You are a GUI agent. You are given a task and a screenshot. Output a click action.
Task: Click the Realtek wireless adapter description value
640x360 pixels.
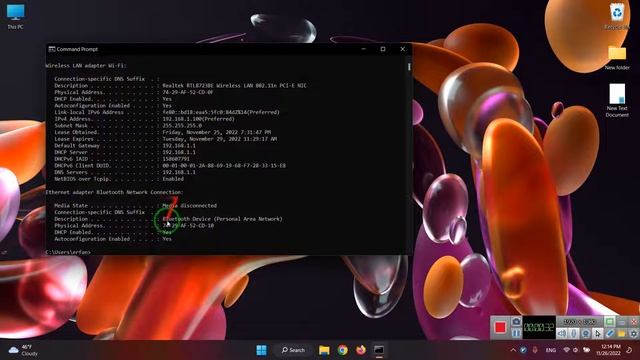[234, 85]
